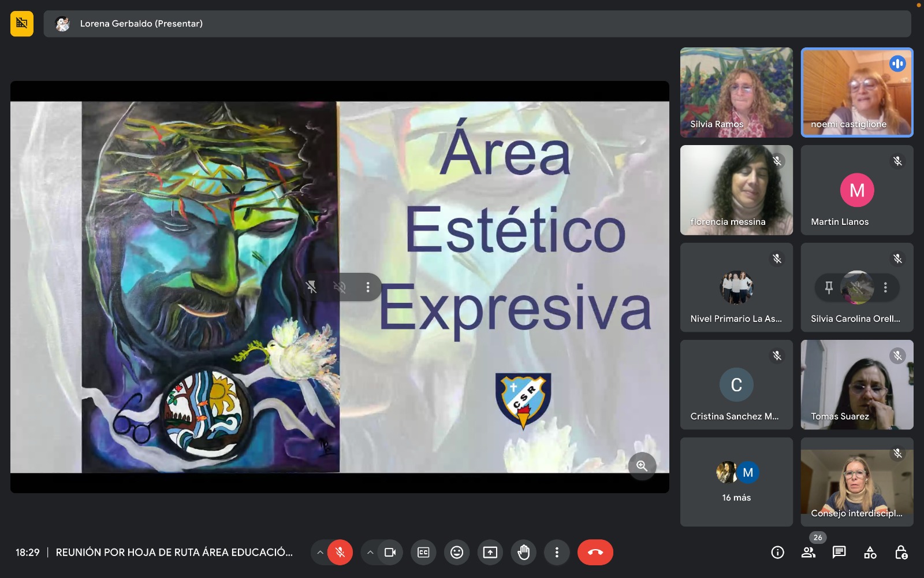Click Tomas Suarez muted mic icon
This screenshot has width=924, height=578.
(897, 356)
